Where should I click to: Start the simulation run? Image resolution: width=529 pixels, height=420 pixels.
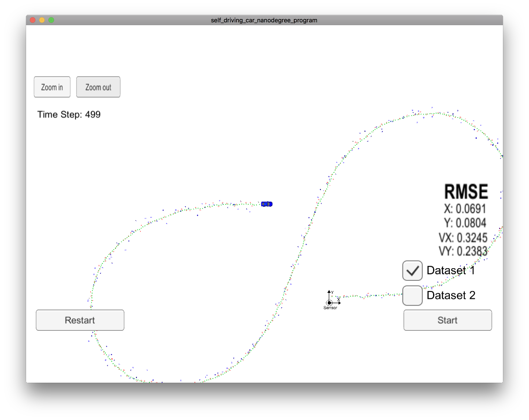(447, 320)
